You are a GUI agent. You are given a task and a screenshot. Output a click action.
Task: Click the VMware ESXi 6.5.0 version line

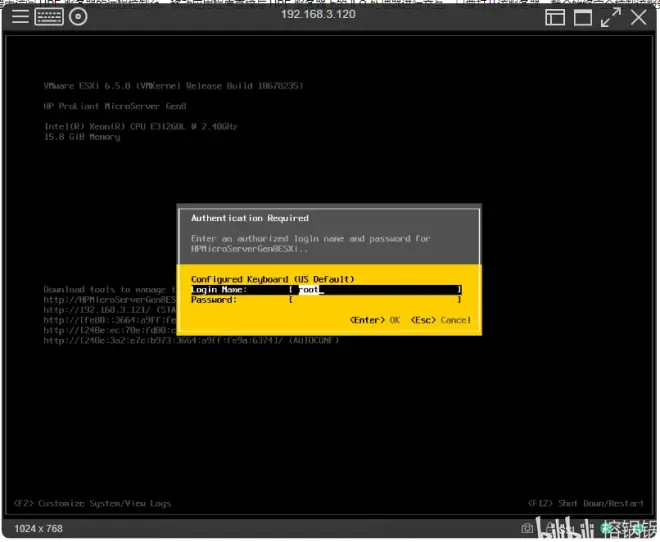(173, 86)
